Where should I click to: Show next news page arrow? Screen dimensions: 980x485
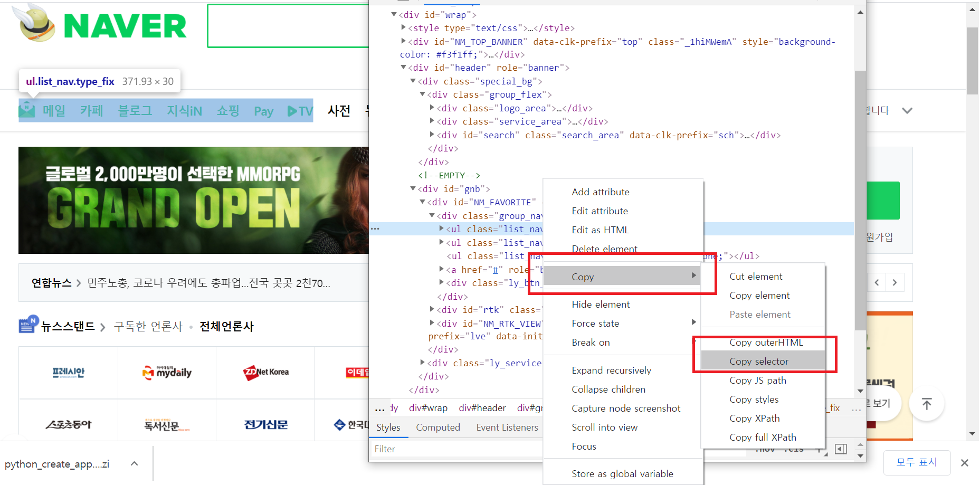(895, 282)
